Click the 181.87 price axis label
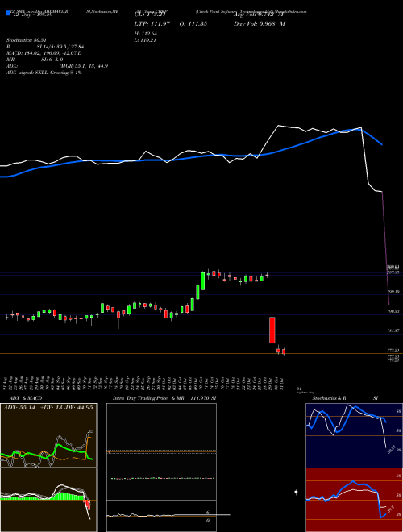The width and height of the screenshot is (403, 532). click(x=393, y=330)
